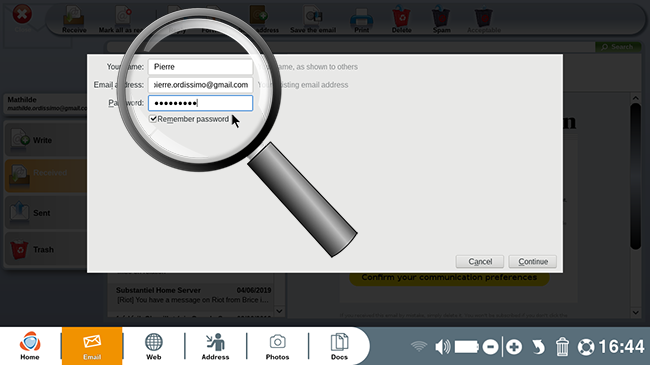Screen dimensions: 650x365
Task: Click the Print toolbar icon
Action: point(361,19)
